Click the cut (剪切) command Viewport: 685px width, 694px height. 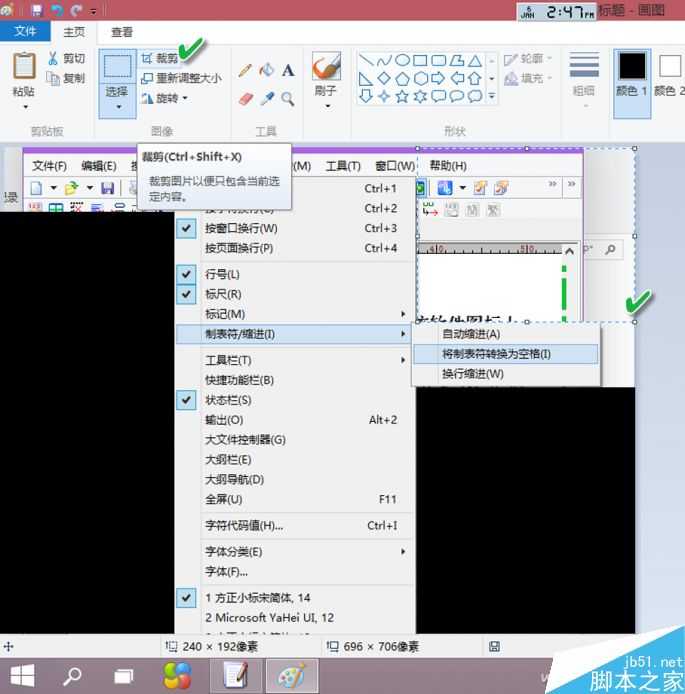tap(65, 59)
